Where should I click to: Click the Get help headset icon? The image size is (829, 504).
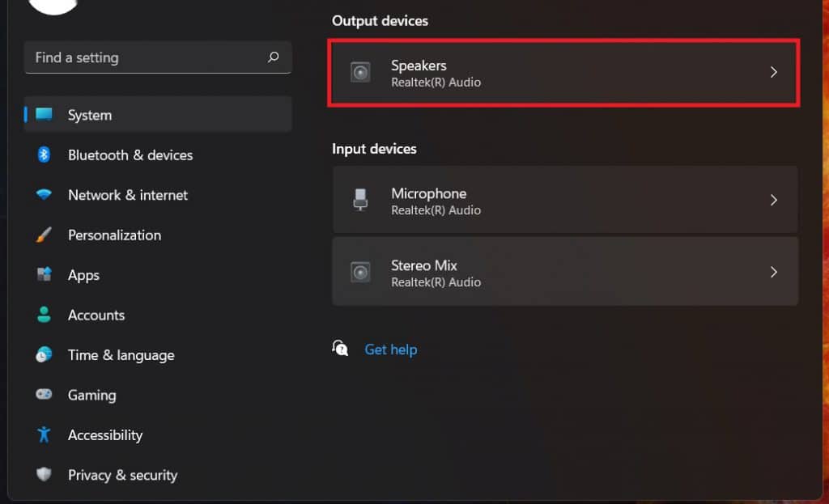point(340,348)
